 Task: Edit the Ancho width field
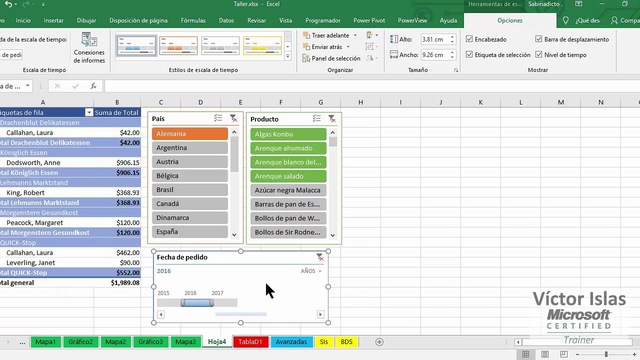(x=435, y=55)
